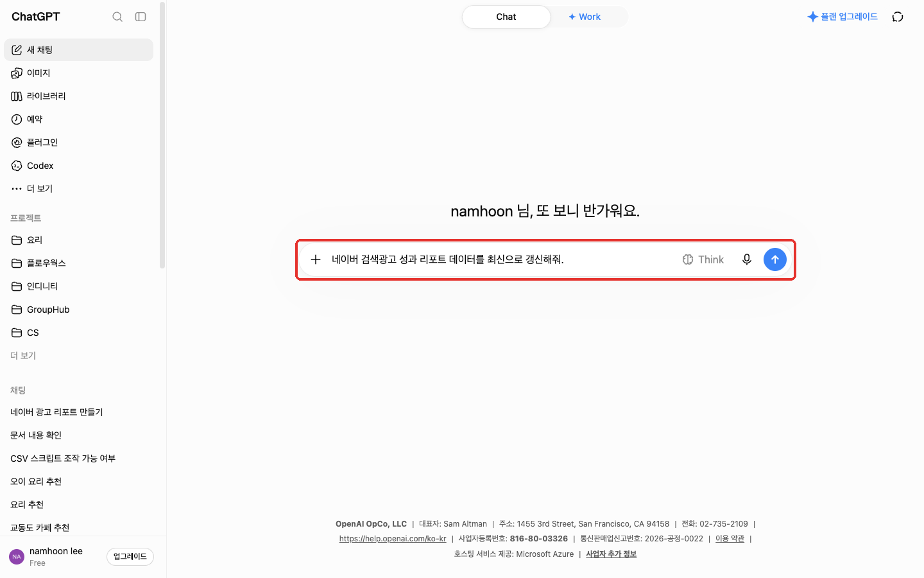
Task: Open the 요리 project folder
Action: 78,240
